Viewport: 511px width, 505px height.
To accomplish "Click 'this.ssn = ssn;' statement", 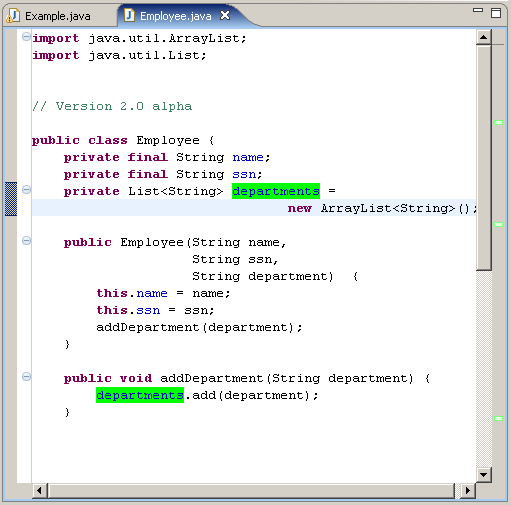I will click(155, 310).
